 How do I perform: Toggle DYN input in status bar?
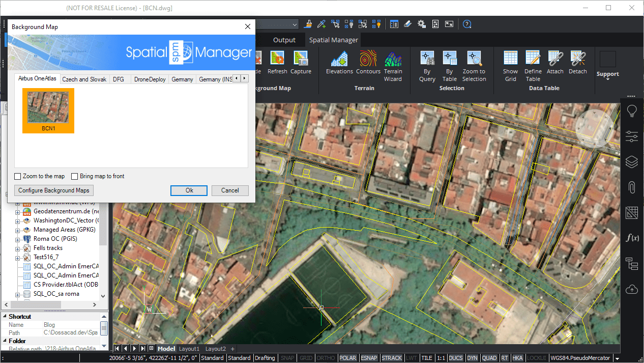click(473, 358)
